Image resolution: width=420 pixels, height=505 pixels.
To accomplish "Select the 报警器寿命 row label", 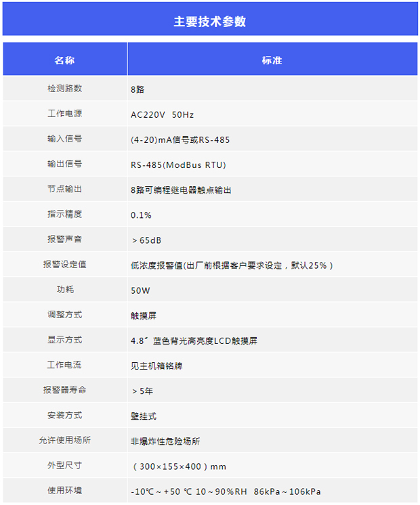I will (x=64, y=390).
